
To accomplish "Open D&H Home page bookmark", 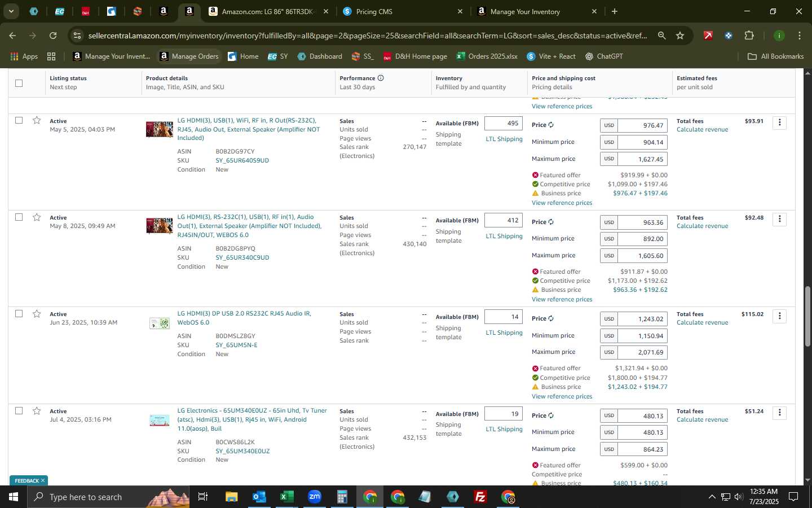I will [415, 56].
